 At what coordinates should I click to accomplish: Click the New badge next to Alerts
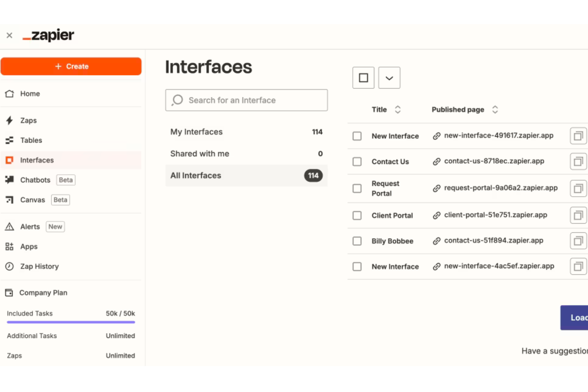[55, 227]
